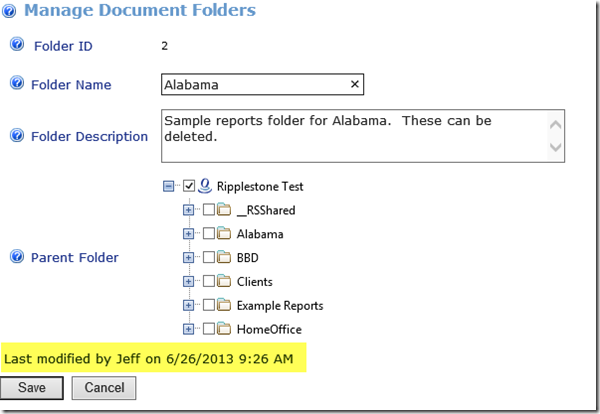Collapse the Ripplestone Test tree node
600x414 pixels.
pyautogui.click(x=168, y=186)
